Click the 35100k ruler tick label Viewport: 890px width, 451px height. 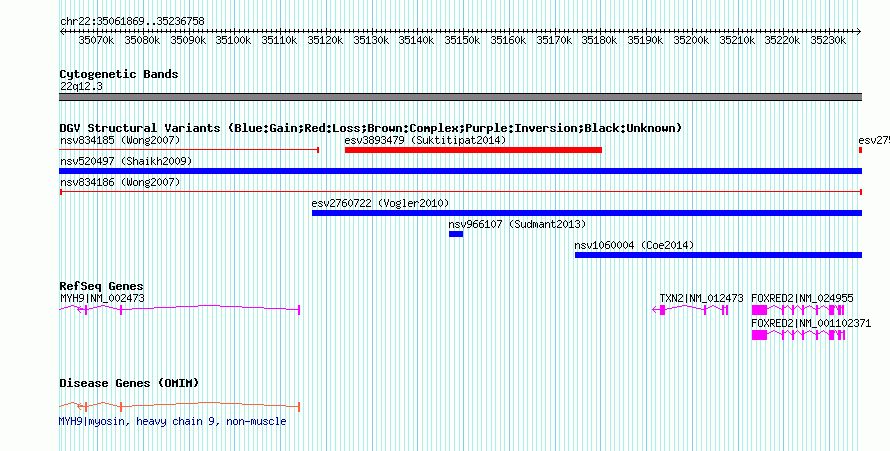[233, 40]
